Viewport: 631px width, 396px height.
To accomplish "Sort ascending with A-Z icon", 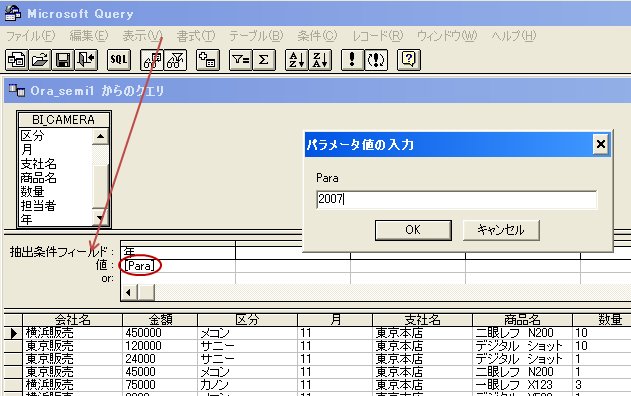I will pyautogui.click(x=297, y=60).
